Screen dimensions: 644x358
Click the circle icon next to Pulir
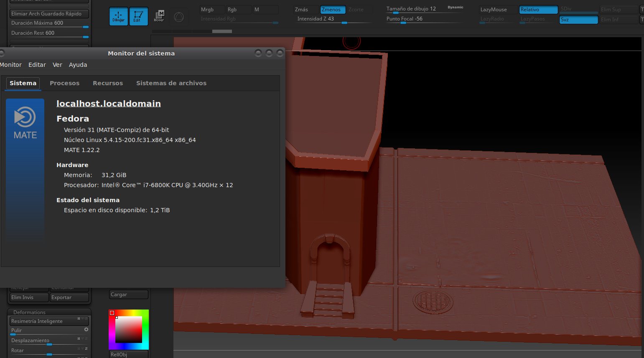coord(86,330)
